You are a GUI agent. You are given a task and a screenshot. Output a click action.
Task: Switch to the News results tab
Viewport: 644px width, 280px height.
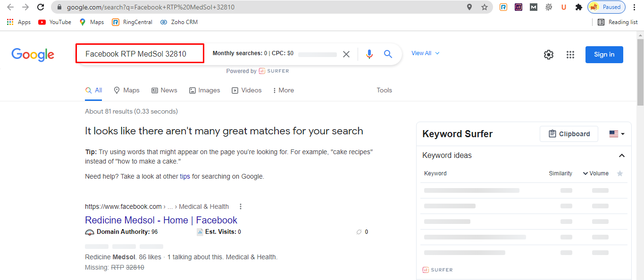164,91
